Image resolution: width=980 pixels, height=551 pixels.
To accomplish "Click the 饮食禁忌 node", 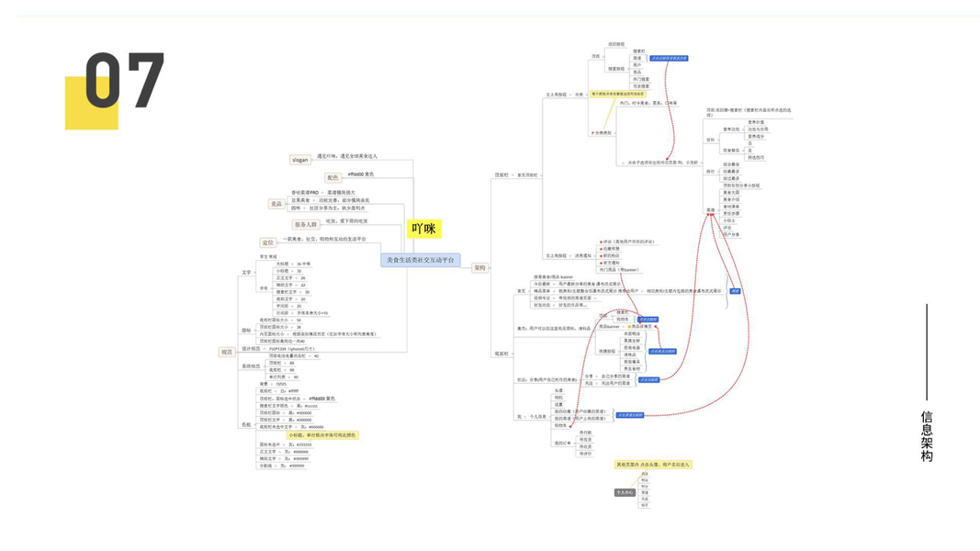I will point(731,152).
